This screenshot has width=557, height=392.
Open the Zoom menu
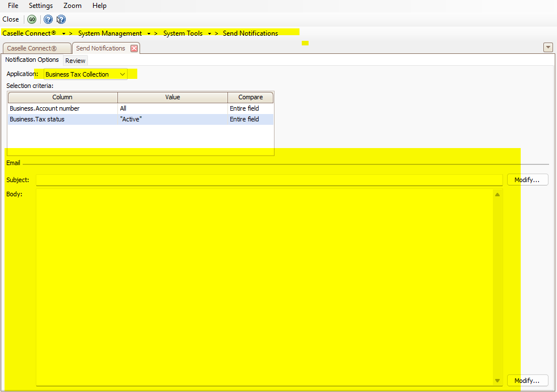(x=73, y=6)
